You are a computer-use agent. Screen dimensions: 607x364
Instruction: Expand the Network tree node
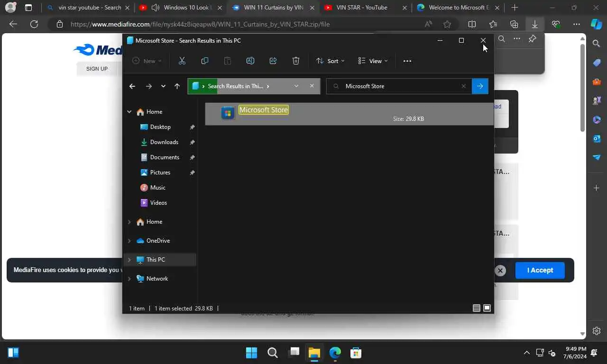129,279
